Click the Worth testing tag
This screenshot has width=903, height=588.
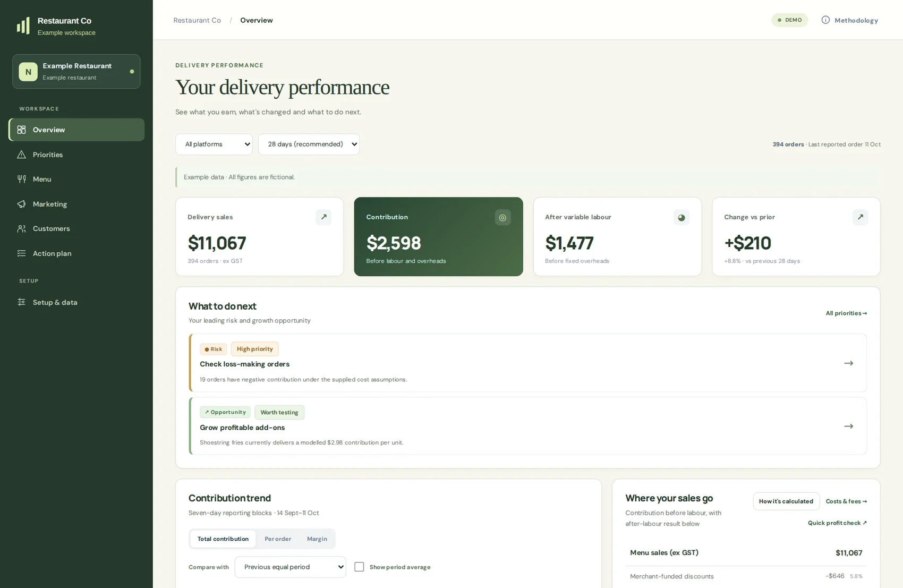[x=279, y=412]
